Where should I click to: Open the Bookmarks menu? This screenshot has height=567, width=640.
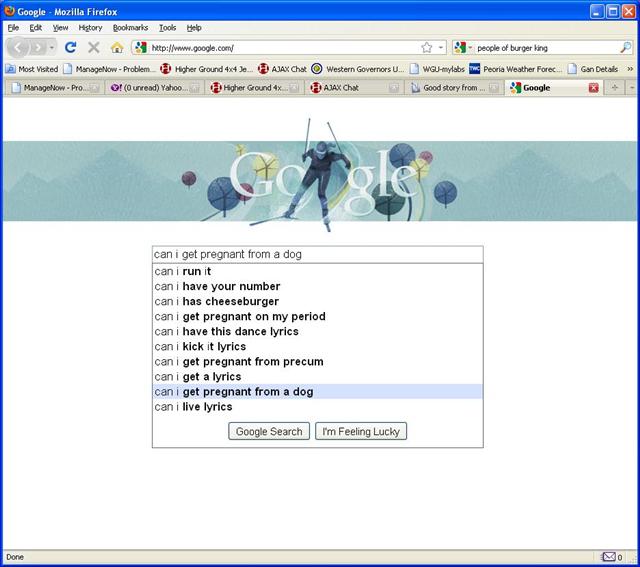point(128,27)
